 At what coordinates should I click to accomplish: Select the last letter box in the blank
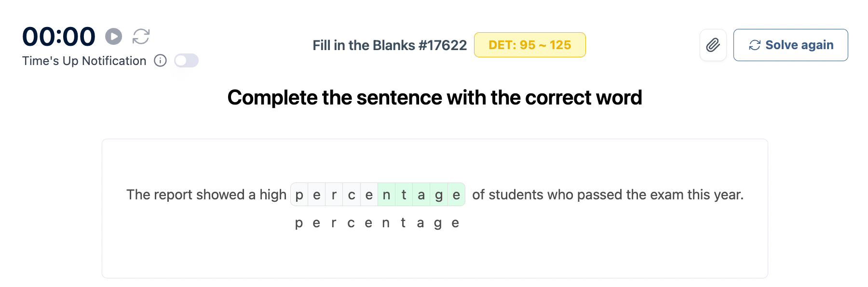tap(456, 195)
